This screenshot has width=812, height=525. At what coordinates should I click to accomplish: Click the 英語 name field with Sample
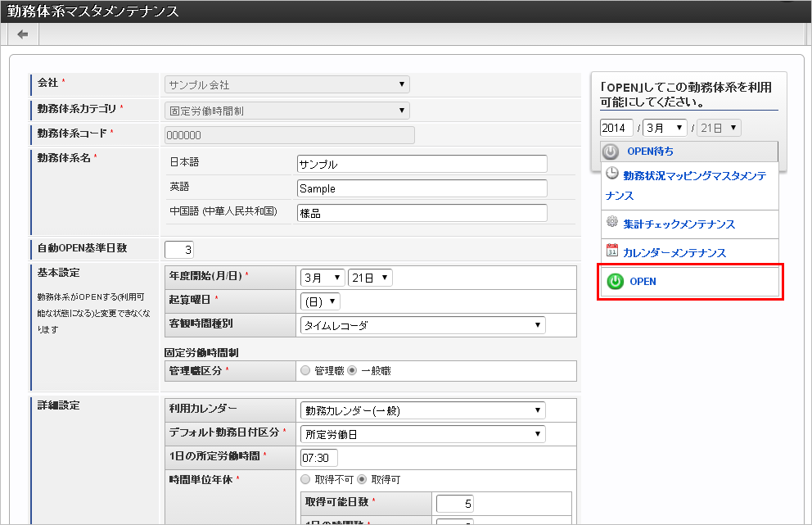pos(422,188)
